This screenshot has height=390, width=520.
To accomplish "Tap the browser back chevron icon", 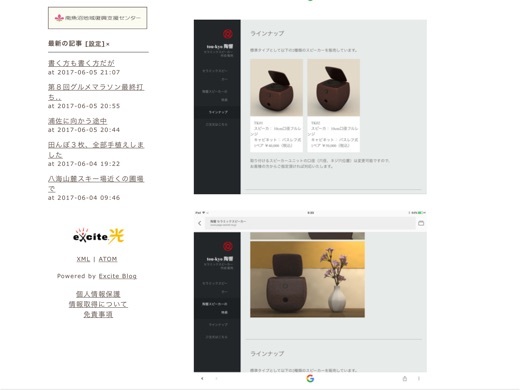I will click(200, 223).
